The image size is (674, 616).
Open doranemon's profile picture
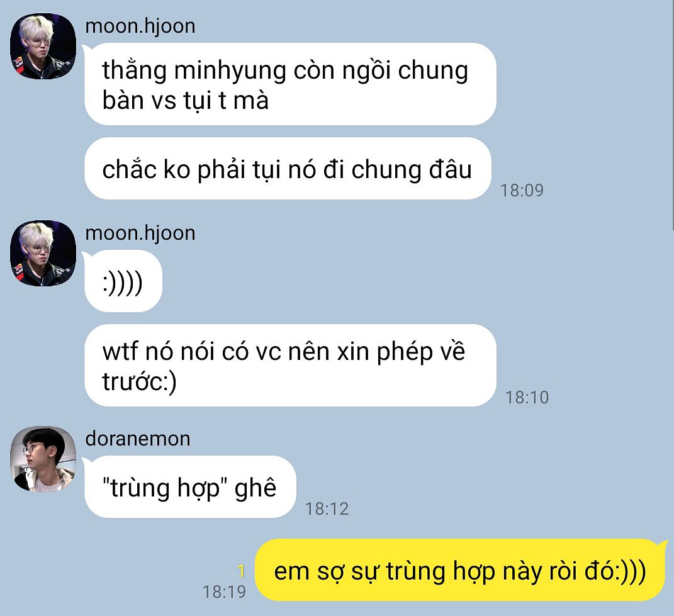[x=43, y=459]
